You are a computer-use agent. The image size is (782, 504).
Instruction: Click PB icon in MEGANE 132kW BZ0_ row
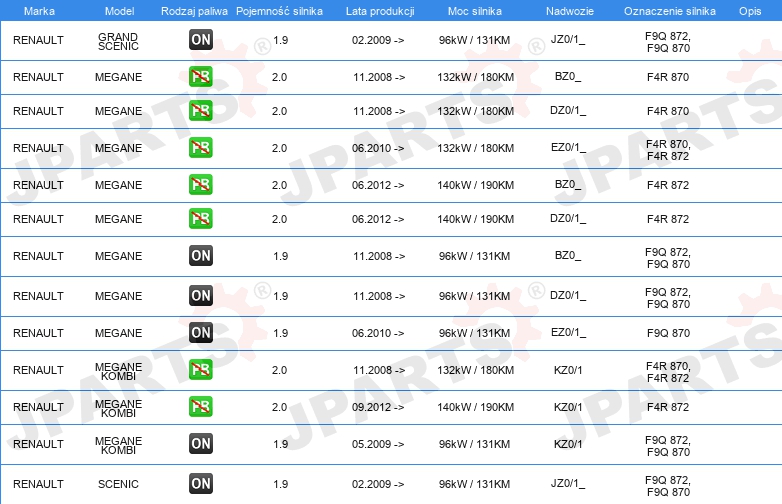click(201, 77)
